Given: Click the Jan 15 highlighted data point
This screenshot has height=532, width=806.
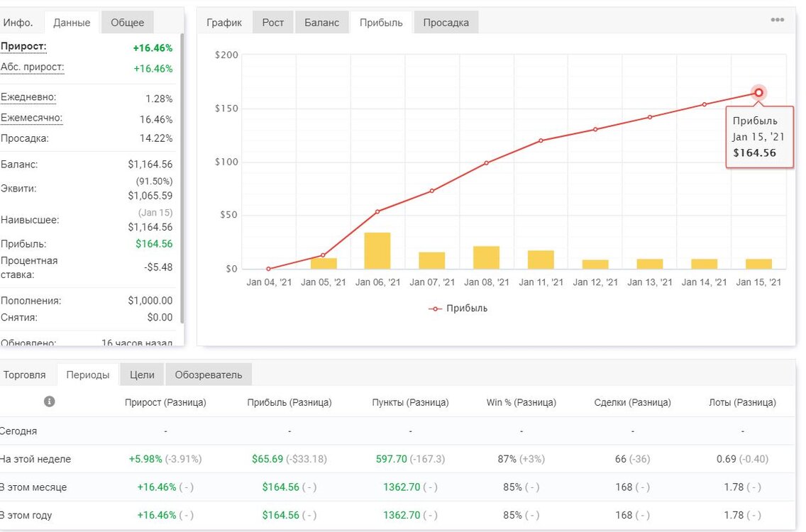Looking at the screenshot, I should click(758, 92).
